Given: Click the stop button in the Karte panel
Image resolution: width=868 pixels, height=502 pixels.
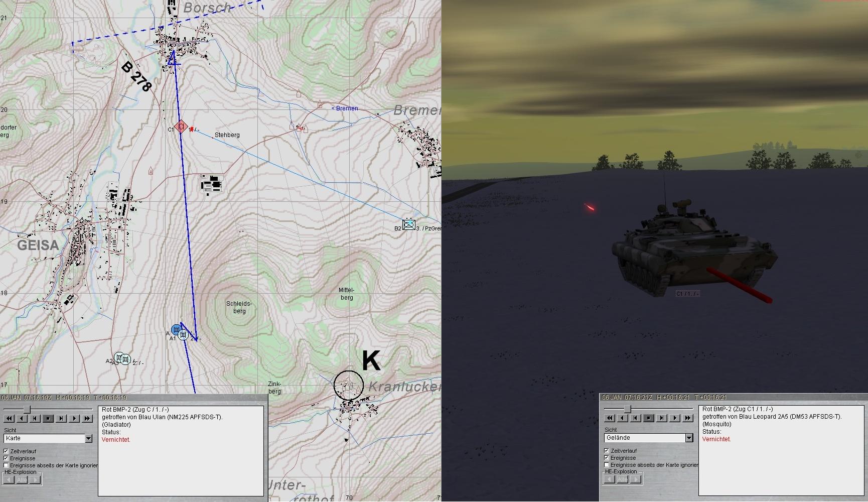Looking at the screenshot, I should [x=48, y=418].
